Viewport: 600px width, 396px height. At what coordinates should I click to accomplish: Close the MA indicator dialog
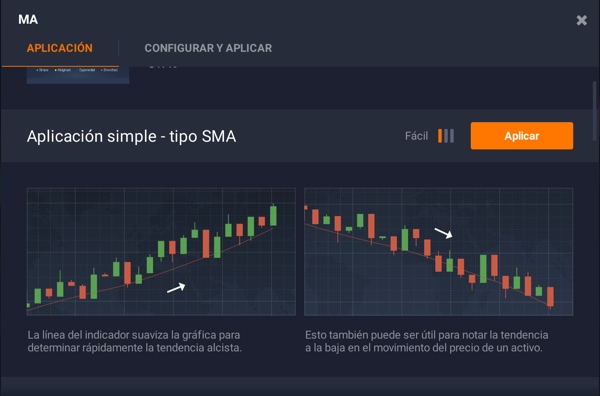(581, 20)
